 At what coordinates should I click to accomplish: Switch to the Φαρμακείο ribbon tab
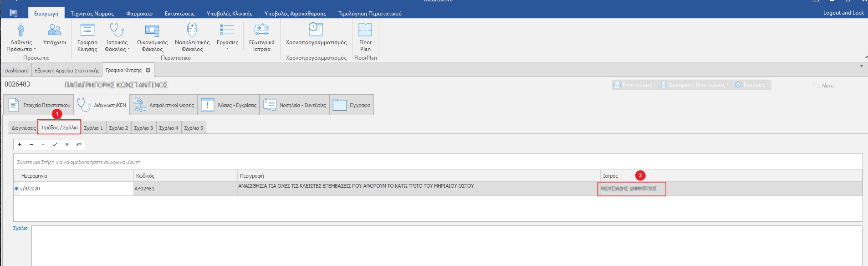pyautogui.click(x=139, y=14)
